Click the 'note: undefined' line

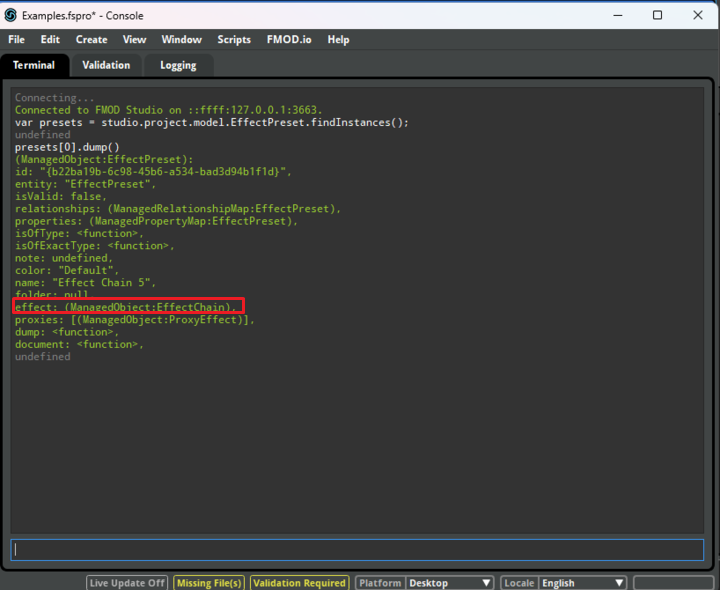pos(64,258)
